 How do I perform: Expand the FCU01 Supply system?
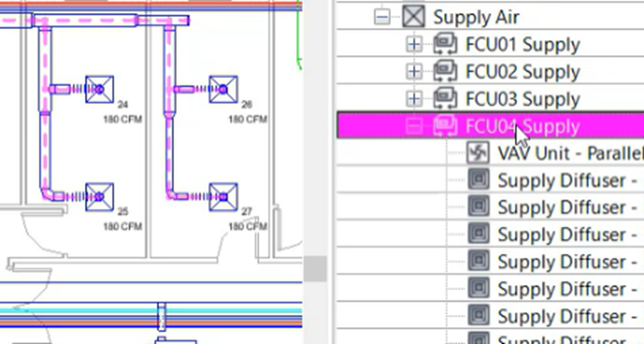(414, 44)
